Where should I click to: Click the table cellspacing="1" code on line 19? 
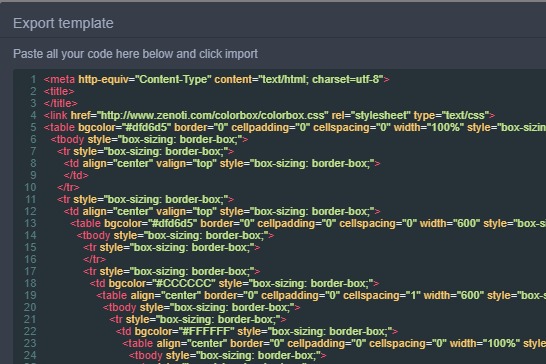click(321, 295)
